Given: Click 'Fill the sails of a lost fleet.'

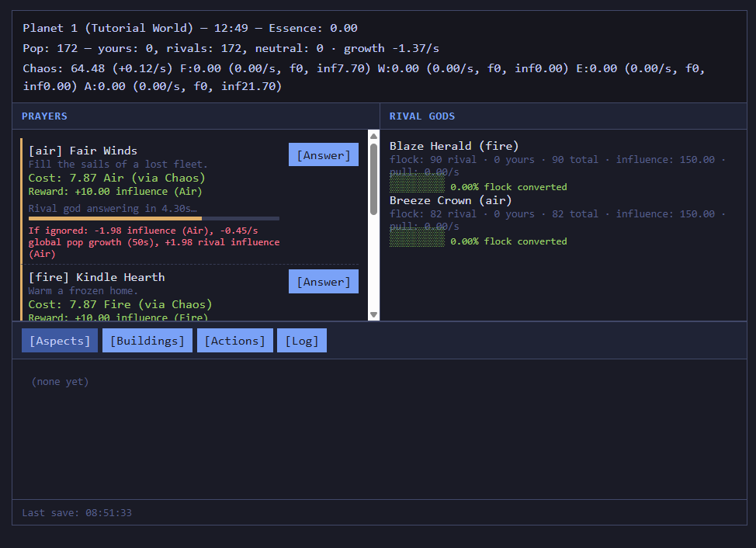Looking at the screenshot, I should point(118,165).
